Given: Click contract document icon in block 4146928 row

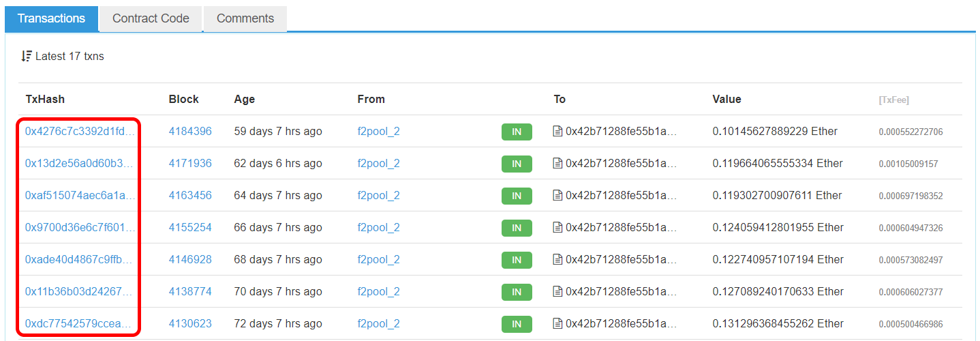Looking at the screenshot, I should pyautogui.click(x=557, y=259).
